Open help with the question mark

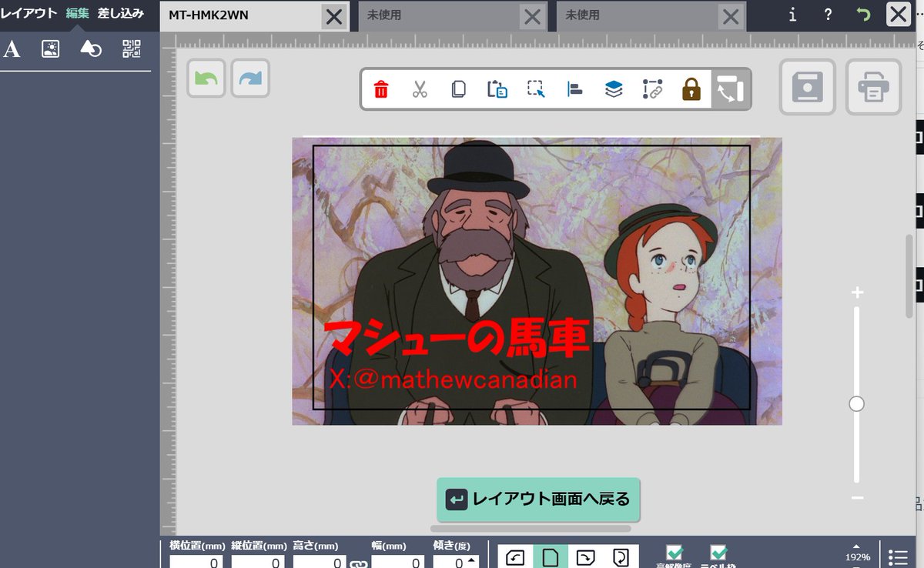[x=828, y=15]
